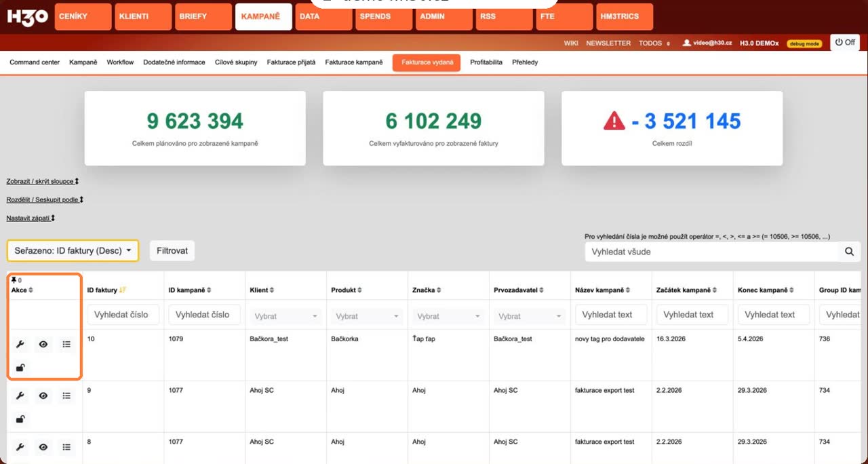Switch to Fakturace přijatá tab

291,62
